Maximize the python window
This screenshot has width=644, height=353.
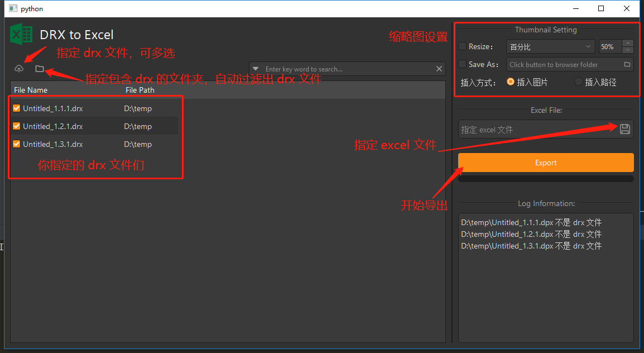[601, 8]
